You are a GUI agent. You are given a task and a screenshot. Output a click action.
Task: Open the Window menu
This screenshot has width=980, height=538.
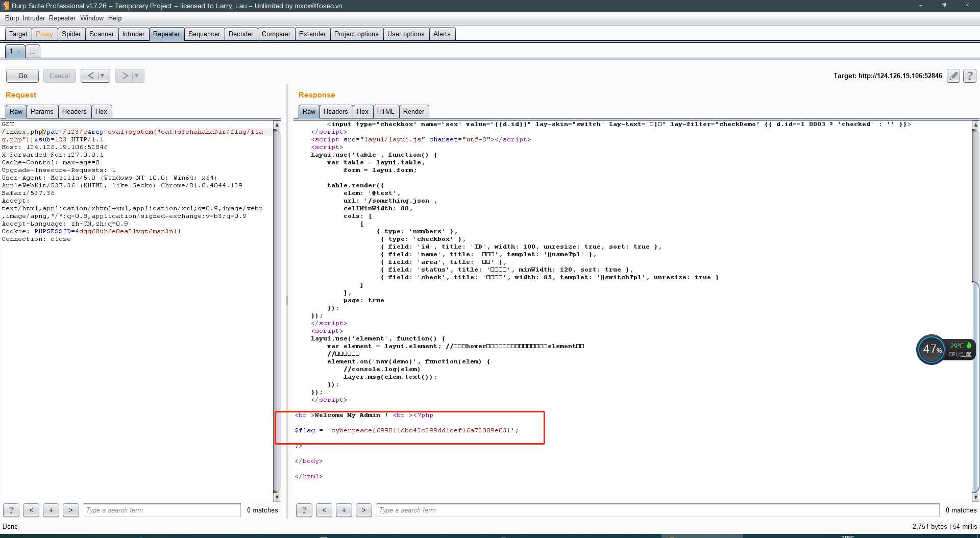[92, 18]
